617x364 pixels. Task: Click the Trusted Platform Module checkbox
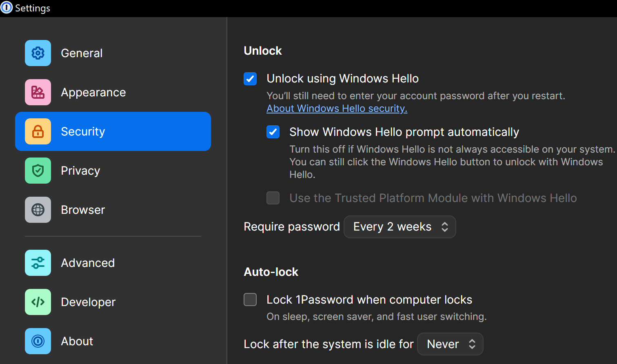273,198
